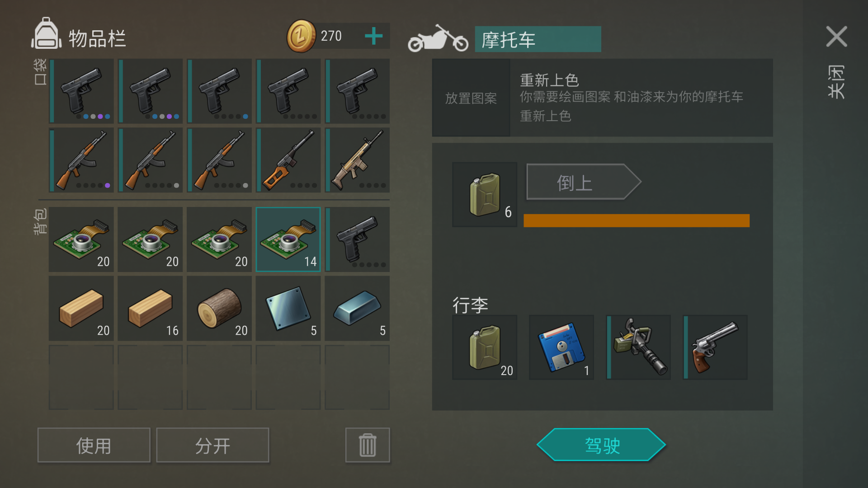Click the 分开 (Split) button
868x488 pixels.
[212, 445]
